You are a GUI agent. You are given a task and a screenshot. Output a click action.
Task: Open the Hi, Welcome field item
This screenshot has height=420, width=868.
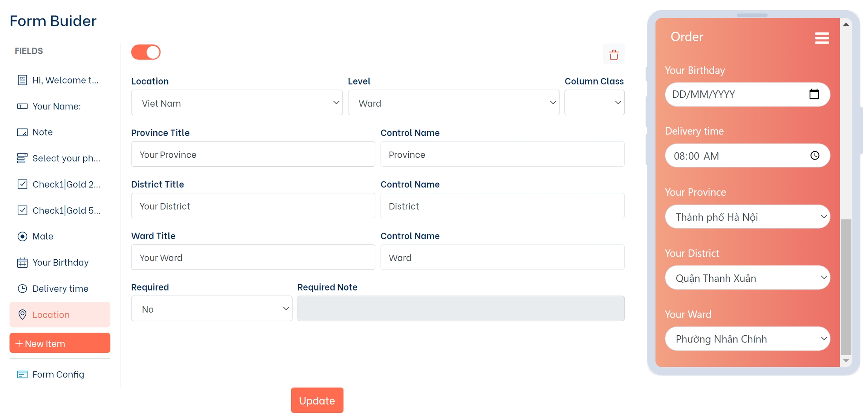point(65,80)
